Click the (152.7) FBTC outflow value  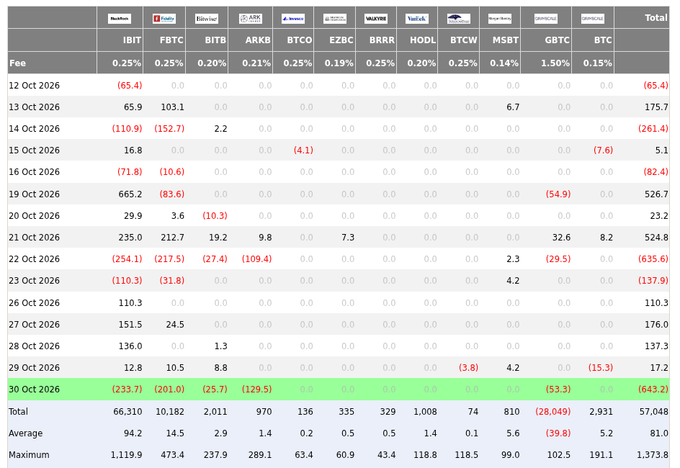tap(170, 129)
